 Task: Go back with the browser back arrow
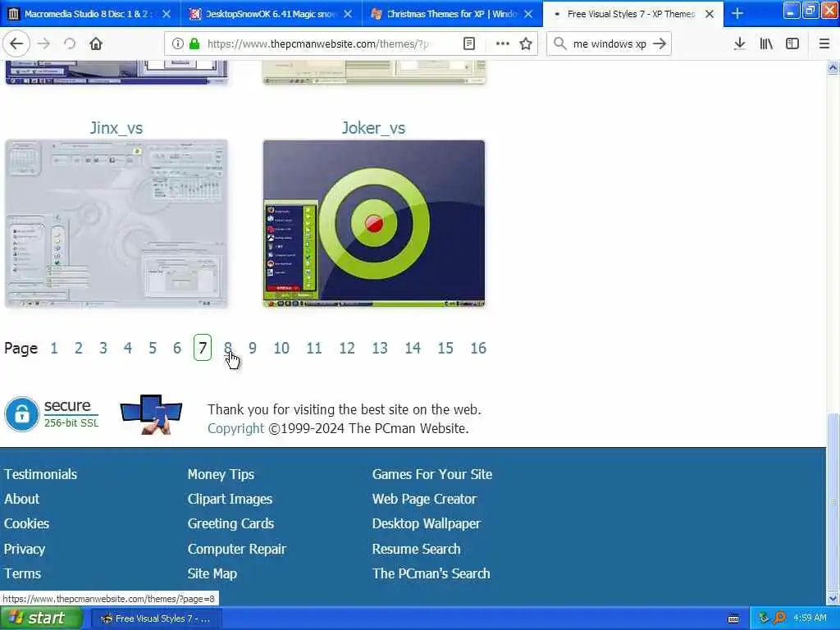[x=16, y=43]
